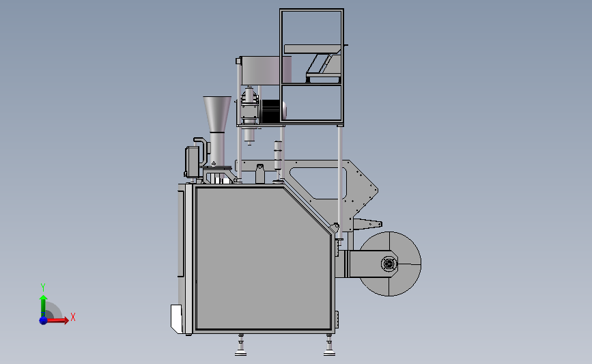This screenshot has height=364, width=592.
Task: Select the right leveling foot under the cabinet
Action: pyautogui.click(x=329, y=346)
